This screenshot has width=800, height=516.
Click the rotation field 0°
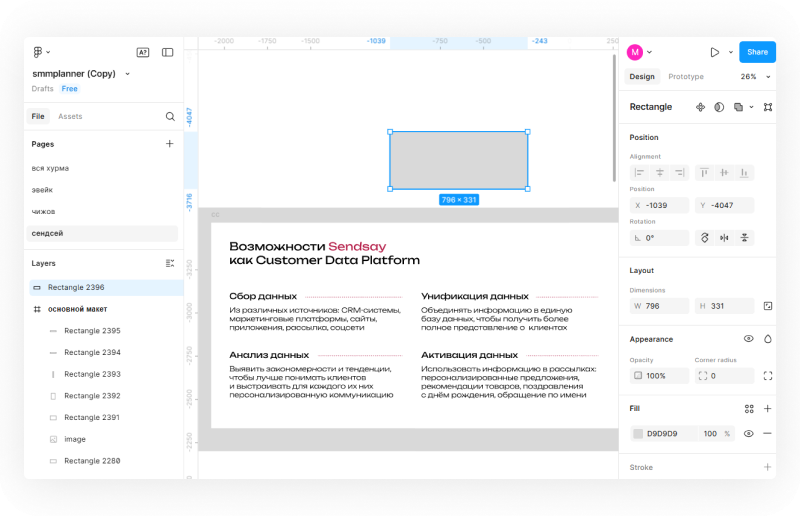[659, 238]
